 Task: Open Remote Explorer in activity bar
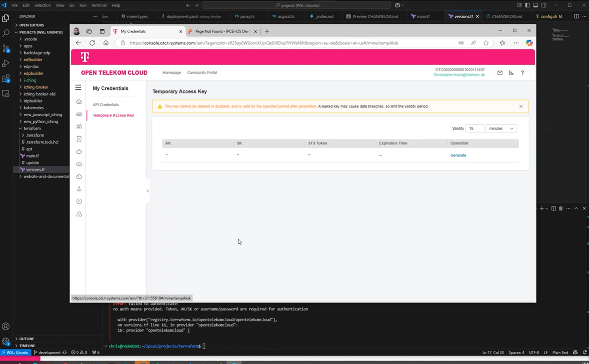pos(6,94)
